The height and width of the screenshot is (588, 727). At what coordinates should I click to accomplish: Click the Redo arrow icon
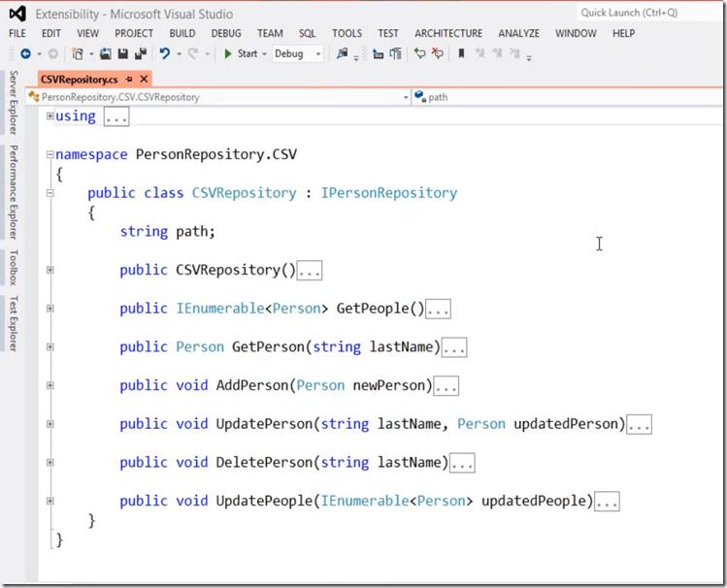[x=193, y=53]
